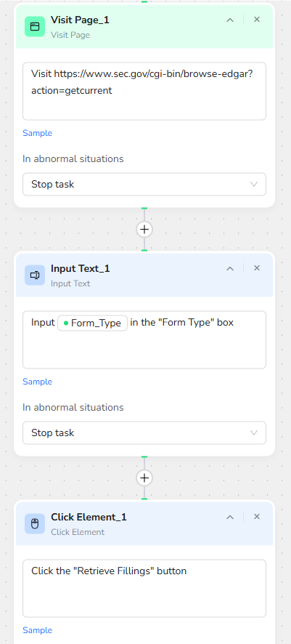The height and width of the screenshot is (644, 291).
Task: Open Sample link under Click Element
Action: point(37,630)
